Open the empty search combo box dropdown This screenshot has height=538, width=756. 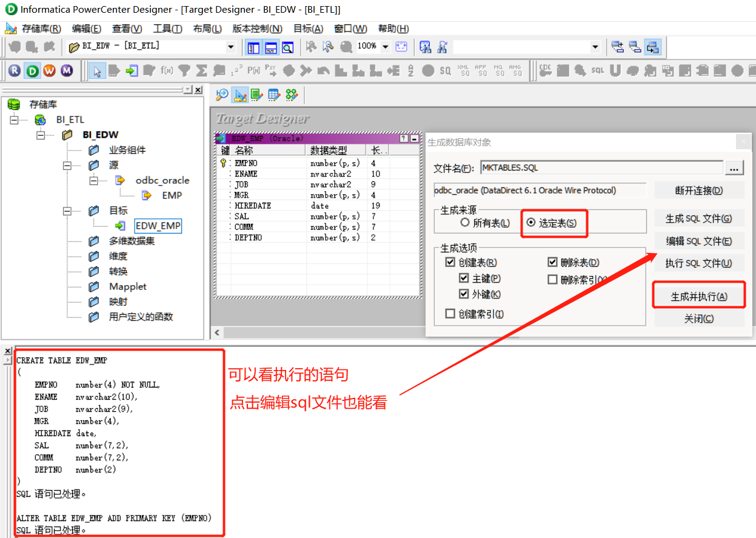pos(595,47)
